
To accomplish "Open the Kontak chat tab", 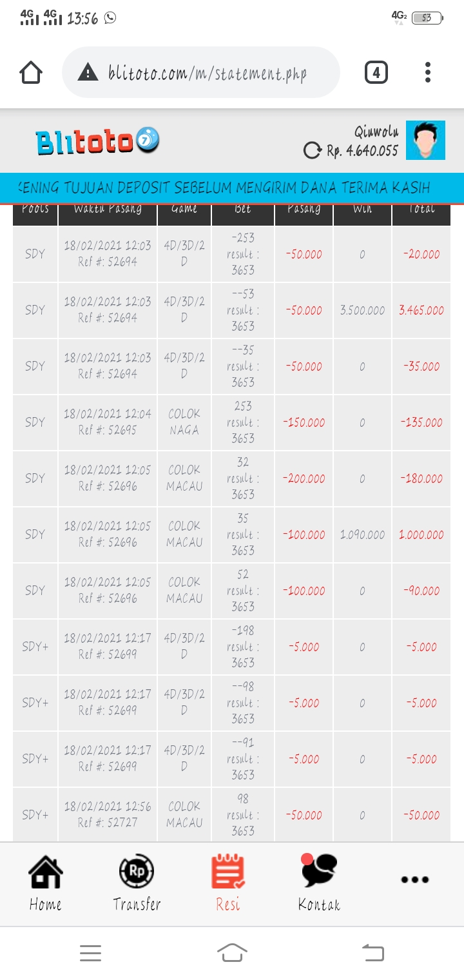I will [319, 882].
